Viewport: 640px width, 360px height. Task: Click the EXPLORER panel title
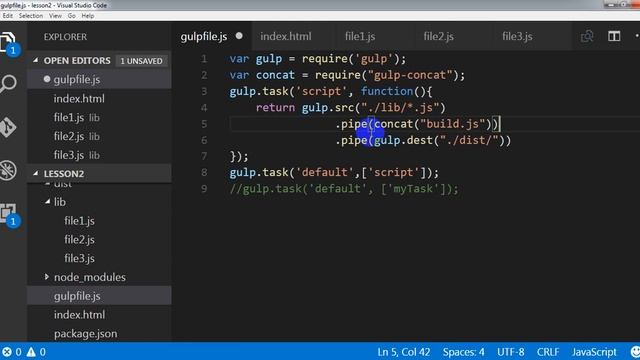(x=65, y=37)
